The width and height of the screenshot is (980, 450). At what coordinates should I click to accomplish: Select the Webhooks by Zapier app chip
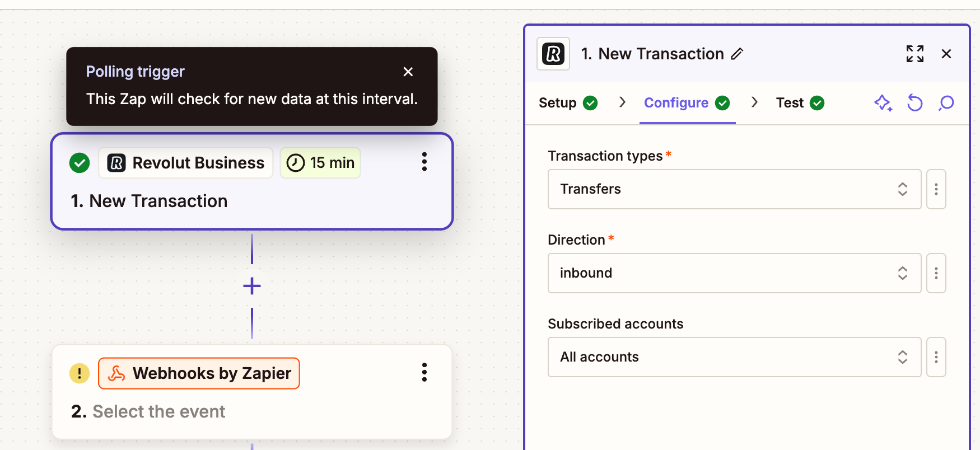199,373
